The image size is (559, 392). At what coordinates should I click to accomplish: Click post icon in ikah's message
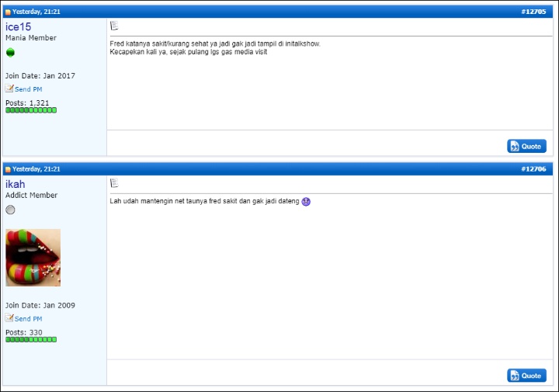click(x=114, y=183)
